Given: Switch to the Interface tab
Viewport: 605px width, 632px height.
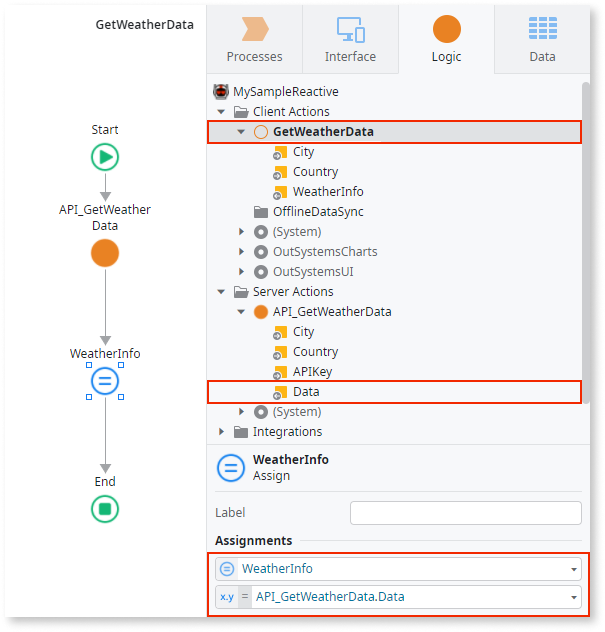Looking at the screenshot, I should tap(350, 40).
